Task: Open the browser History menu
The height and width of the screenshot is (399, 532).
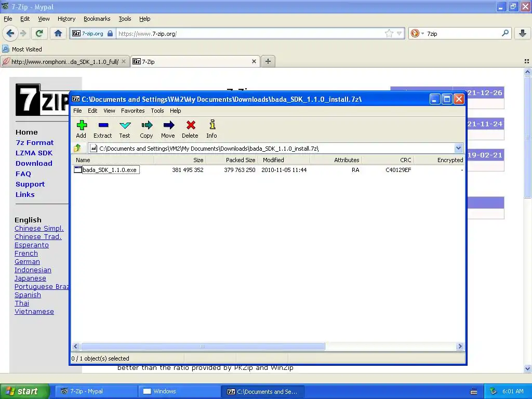Action: (x=66, y=19)
